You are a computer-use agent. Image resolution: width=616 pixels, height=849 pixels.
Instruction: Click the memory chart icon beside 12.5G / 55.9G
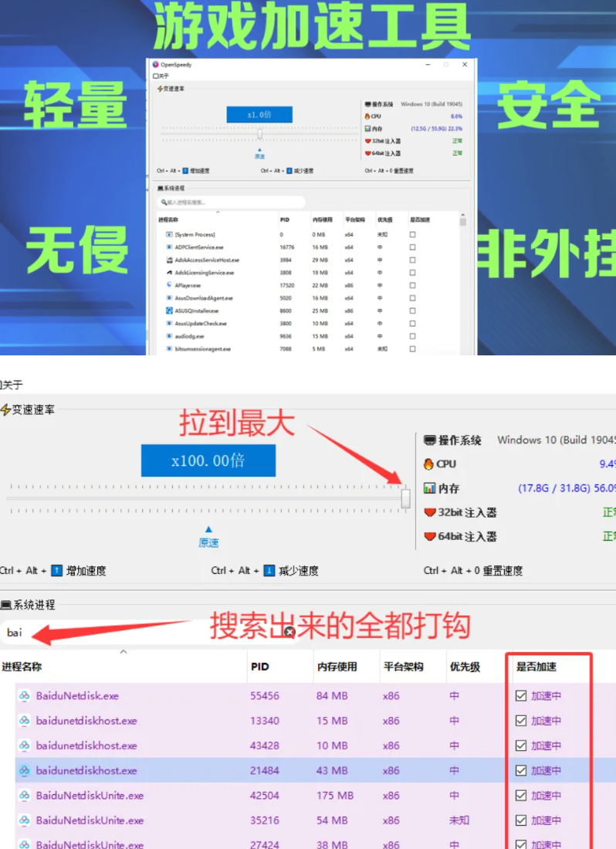pyautogui.click(x=367, y=129)
